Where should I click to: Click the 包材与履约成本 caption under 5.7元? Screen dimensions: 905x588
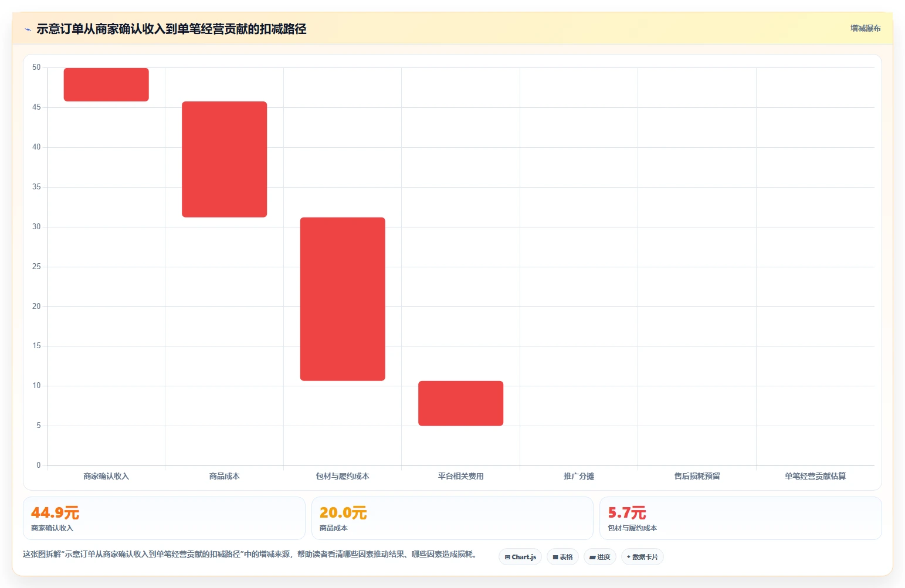coord(632,528)
